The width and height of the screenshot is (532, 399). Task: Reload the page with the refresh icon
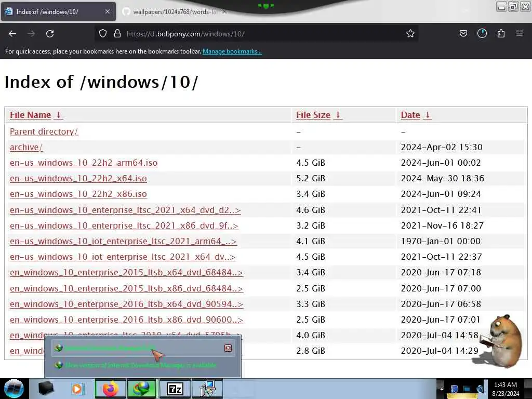click(x=50, y=34)
